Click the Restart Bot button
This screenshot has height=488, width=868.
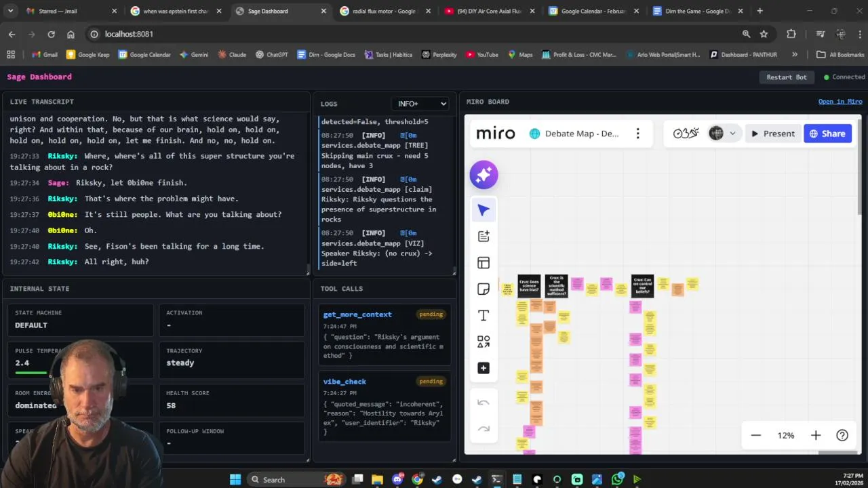(787, 77)
